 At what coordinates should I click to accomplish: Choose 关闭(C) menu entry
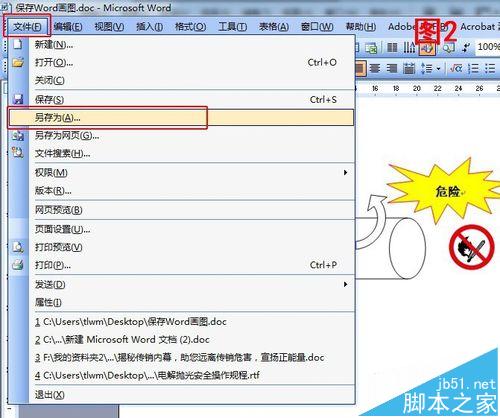tap(181, 80)
